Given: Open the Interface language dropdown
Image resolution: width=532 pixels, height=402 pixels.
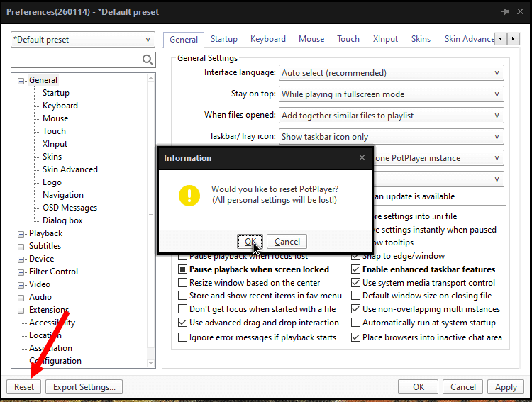Looking at the screenshot, I should 391,73.
